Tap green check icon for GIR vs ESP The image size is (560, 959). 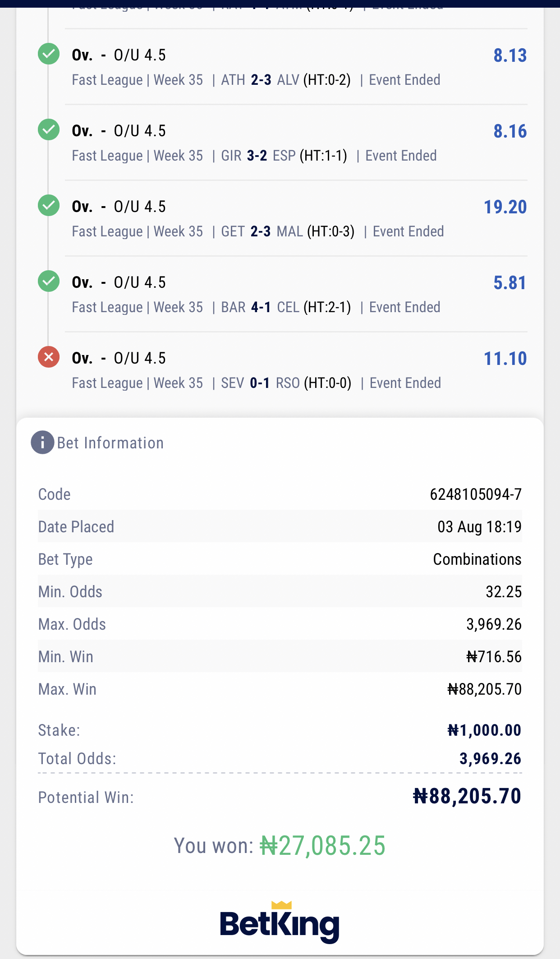pos(49,130)
